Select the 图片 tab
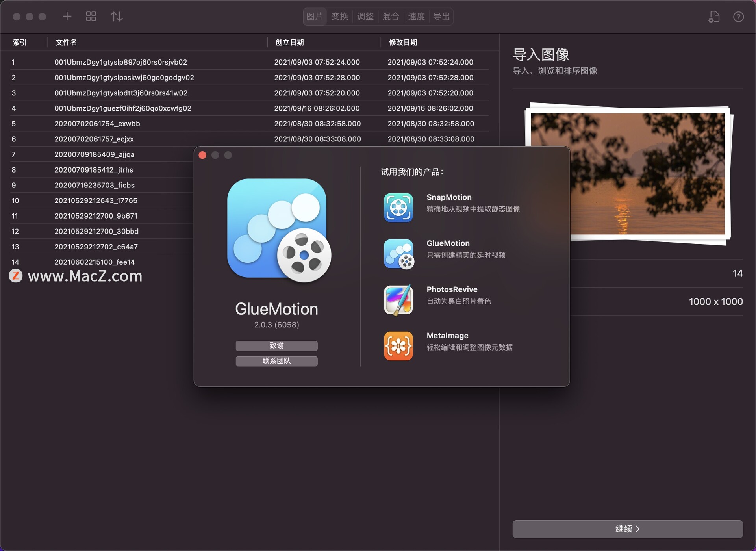756x551 pixels. coord(315,16)
